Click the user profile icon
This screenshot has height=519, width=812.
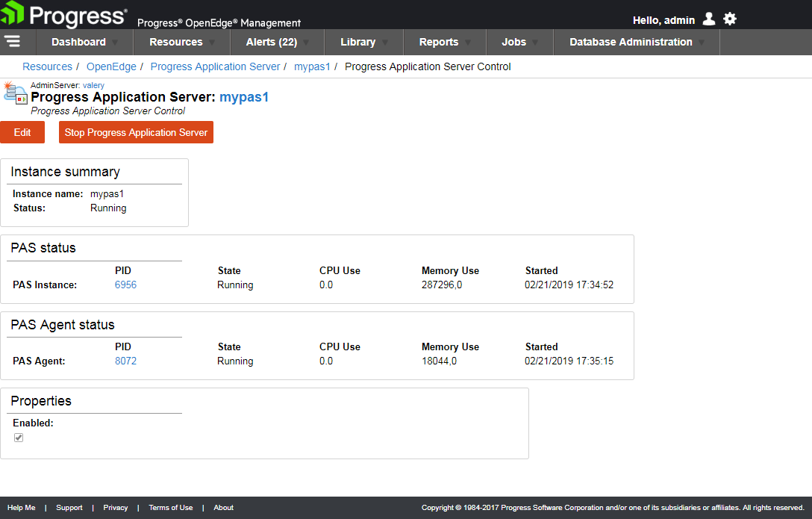tap(709, 19)
